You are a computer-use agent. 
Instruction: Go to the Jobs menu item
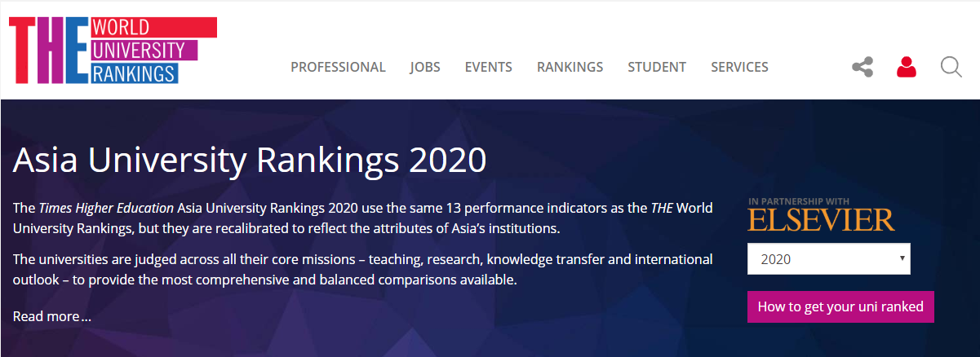click(425, 67)
